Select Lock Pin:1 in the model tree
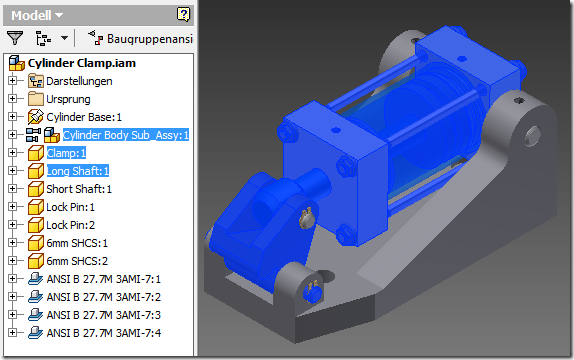 [x=70, y=207]
